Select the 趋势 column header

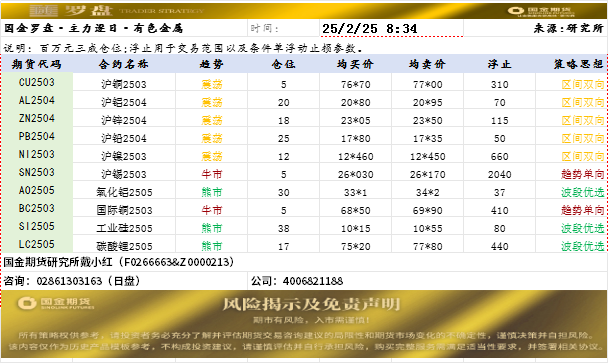[212, 64]
